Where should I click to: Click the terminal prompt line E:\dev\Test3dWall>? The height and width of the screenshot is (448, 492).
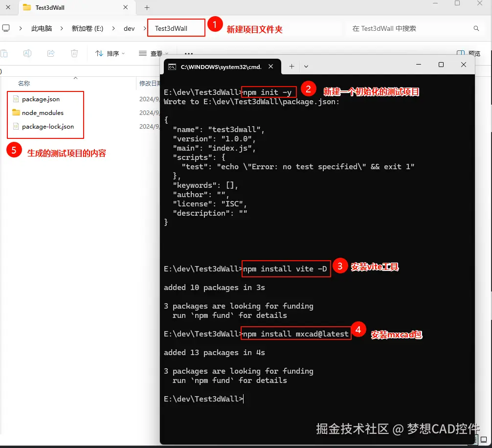tap(203, 399)
